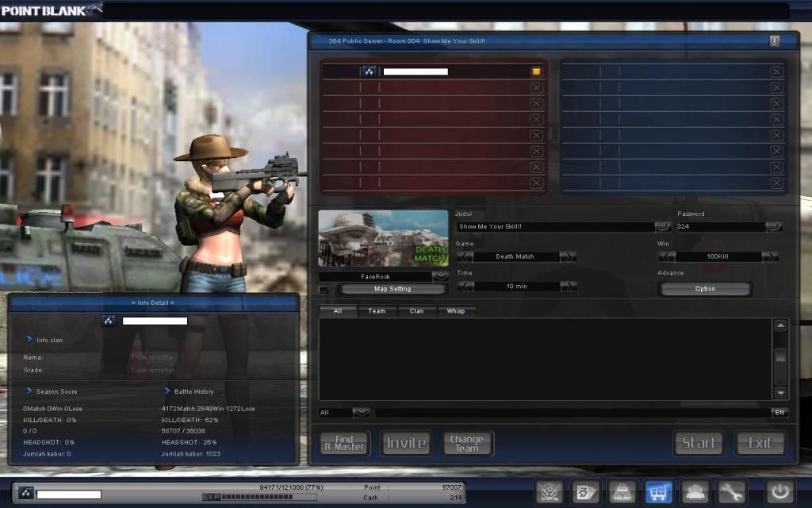Click the Start button
The image size is (812, 508).
[699, 443]
